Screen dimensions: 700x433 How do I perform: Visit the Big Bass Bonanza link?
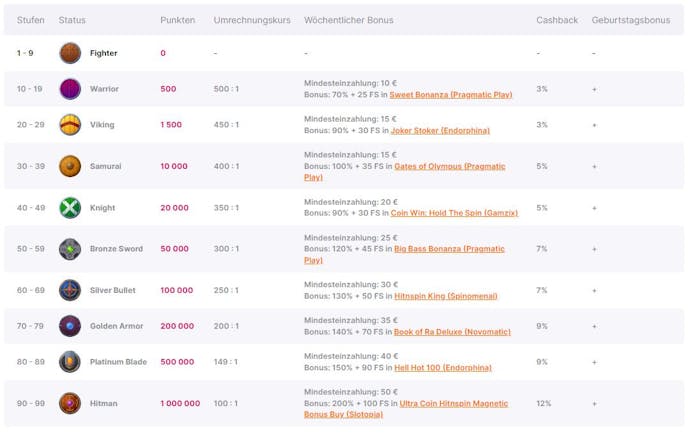pos(449,249)
